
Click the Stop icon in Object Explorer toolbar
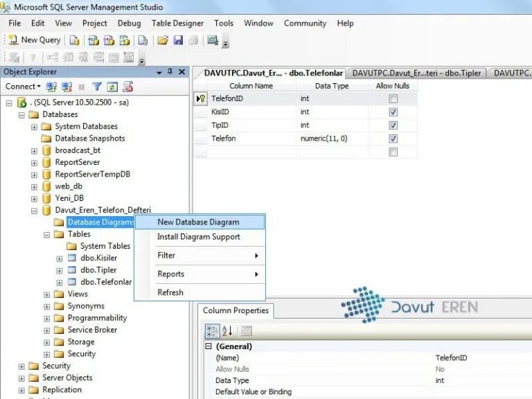82,87
